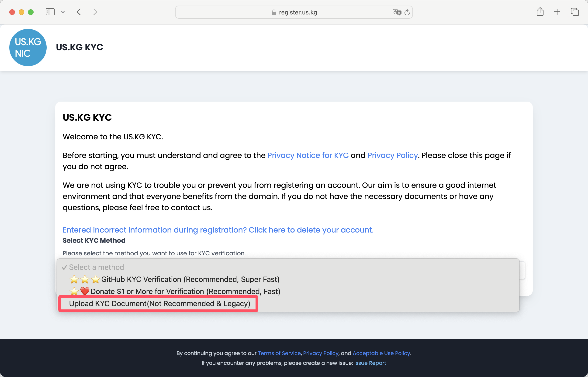Go forward to the next page
The width and height of the screenshot is (588, 377).
[x=95, y=12]
